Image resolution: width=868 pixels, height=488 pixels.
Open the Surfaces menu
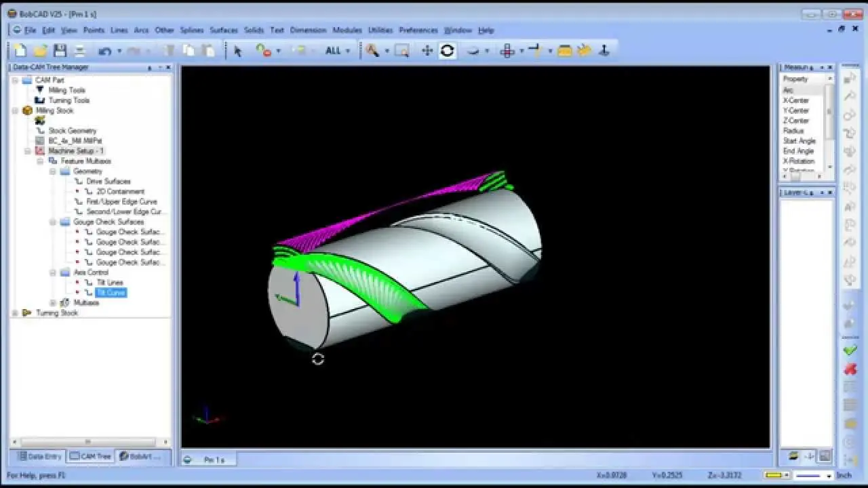[224, 30]
